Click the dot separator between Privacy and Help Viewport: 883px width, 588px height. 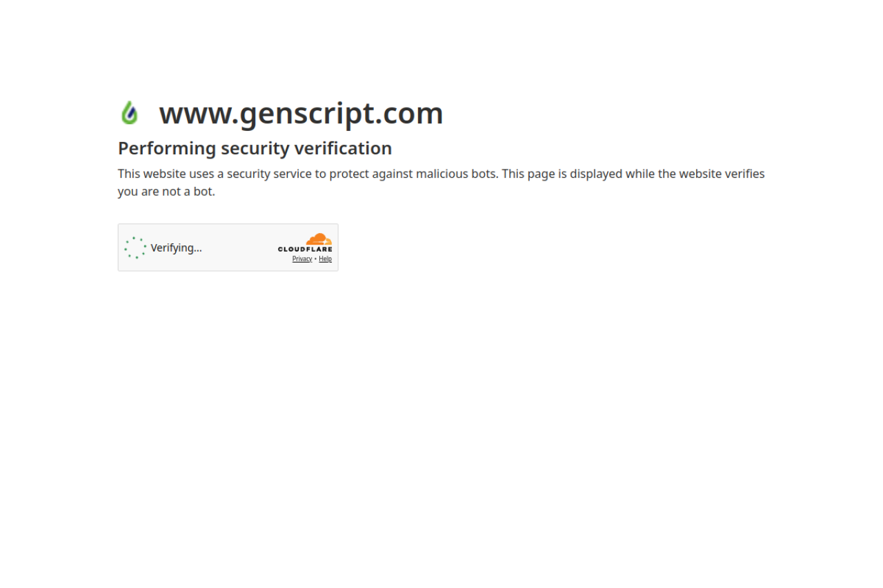pos(316,259)
